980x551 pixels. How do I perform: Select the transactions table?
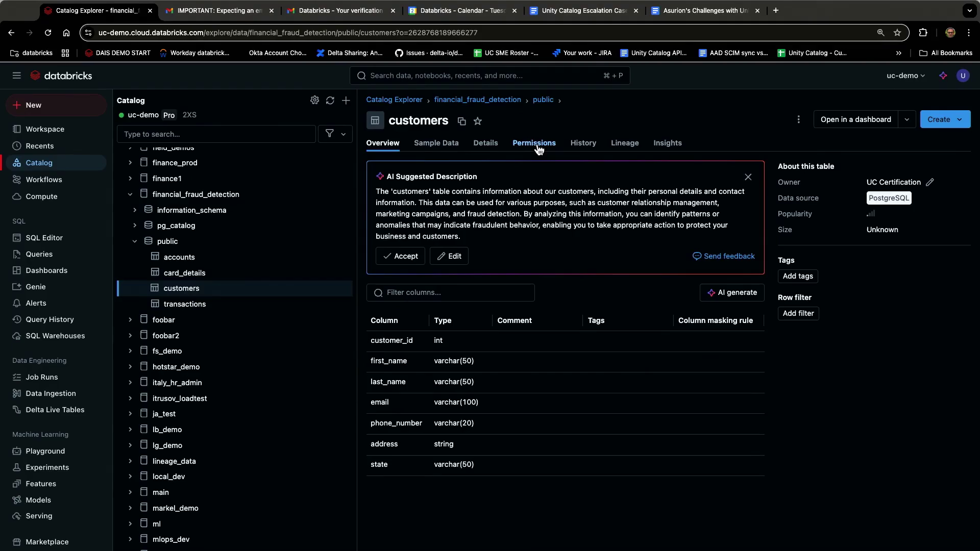[x=185, y=304]
